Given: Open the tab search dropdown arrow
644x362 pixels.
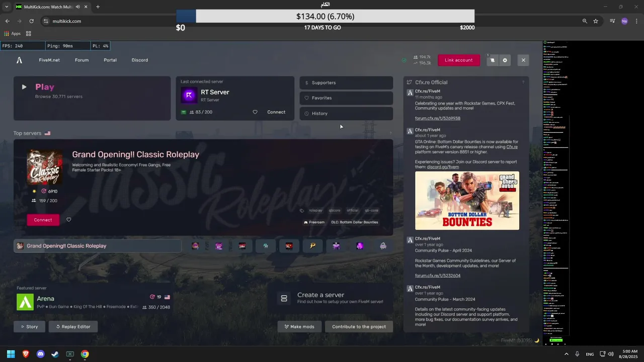Looking at the screenshot, I should 6,7.
